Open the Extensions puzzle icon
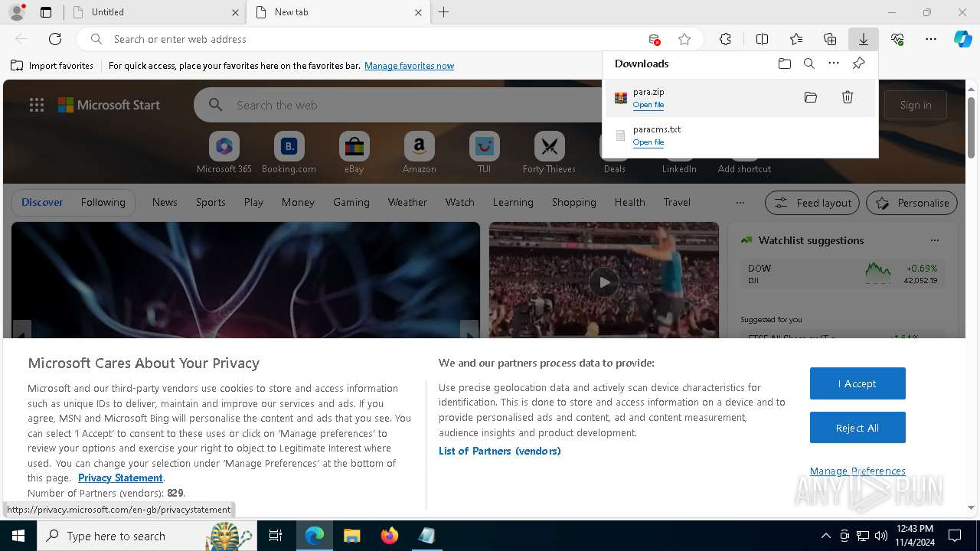 pyautogui.click(x=725, y=39)
